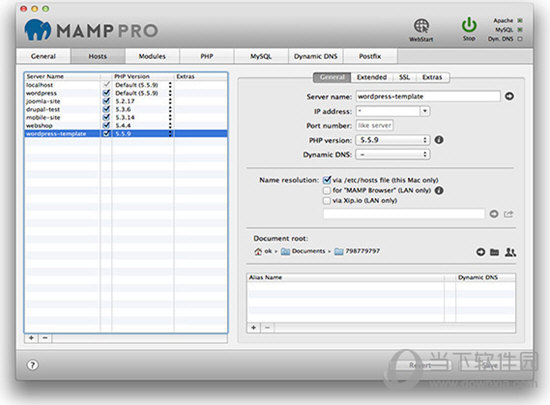Click Server name input field

pyautogui.click(x=428, y=96)
